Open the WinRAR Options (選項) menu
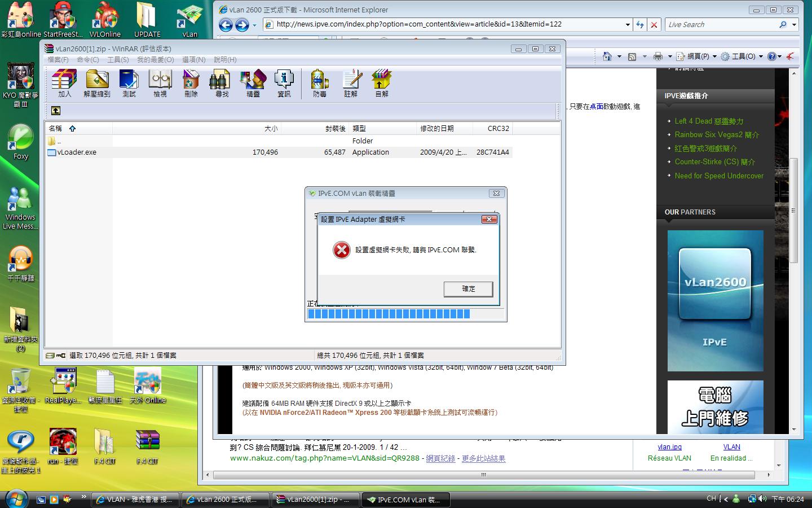 193,60
